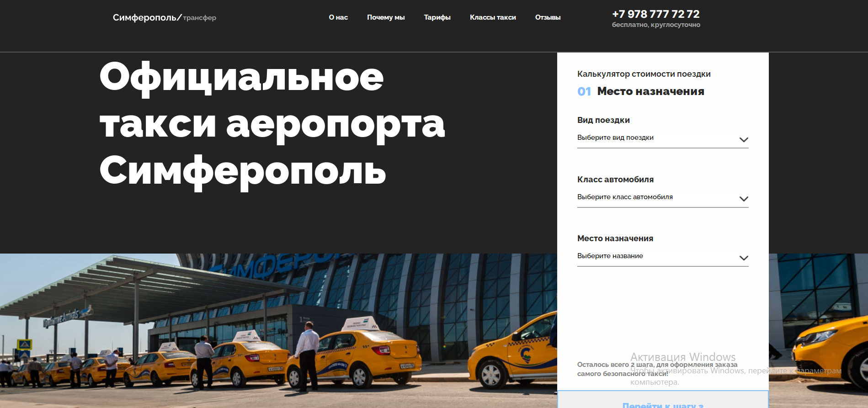
Task: Navigate to Классы такси
Action: (493, 17)
